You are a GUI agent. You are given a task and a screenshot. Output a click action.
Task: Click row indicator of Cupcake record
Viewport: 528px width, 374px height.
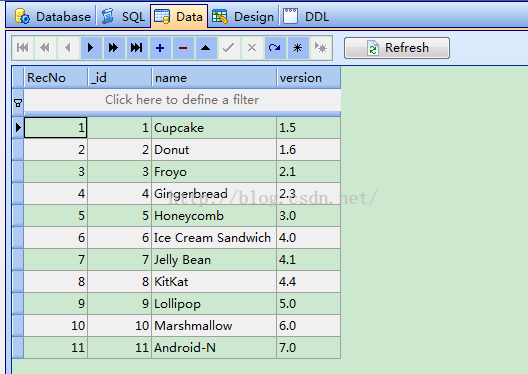pyautogui.click(x=18, y=128)
